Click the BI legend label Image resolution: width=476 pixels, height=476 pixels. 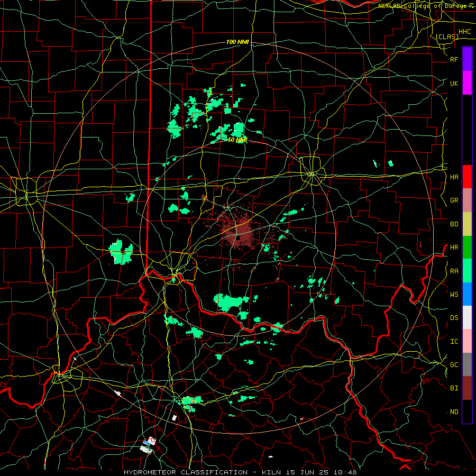click(454, 388)
